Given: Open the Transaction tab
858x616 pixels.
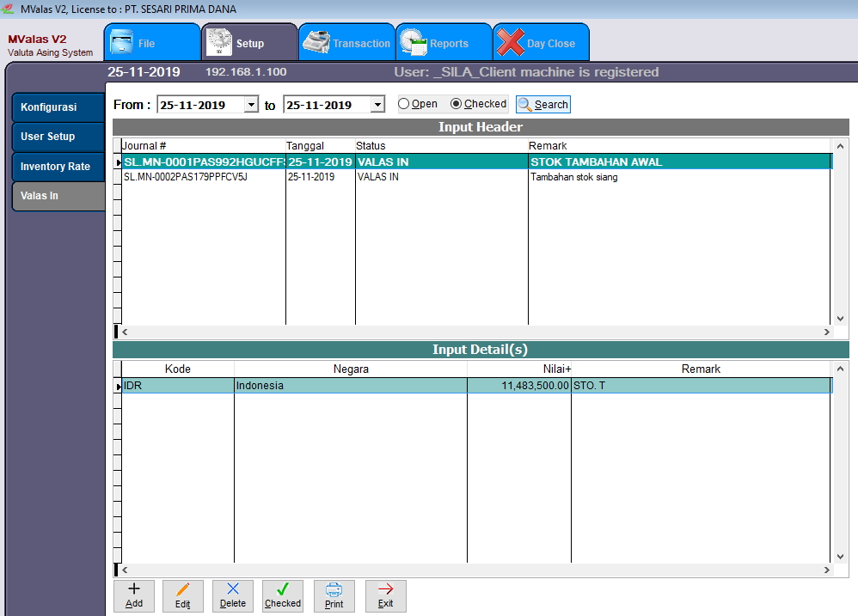Looking at the screenshot, I should pos(346,43).
